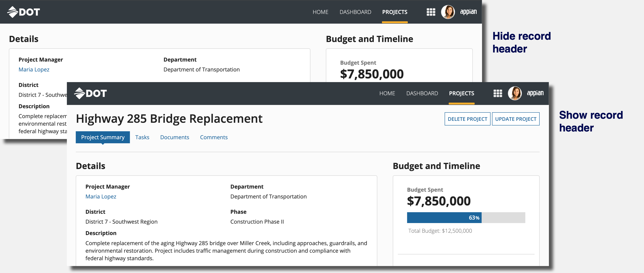Select PROJECTS in the front window navigation
Screen dimensions: 644x273
(x=462, y=94)
